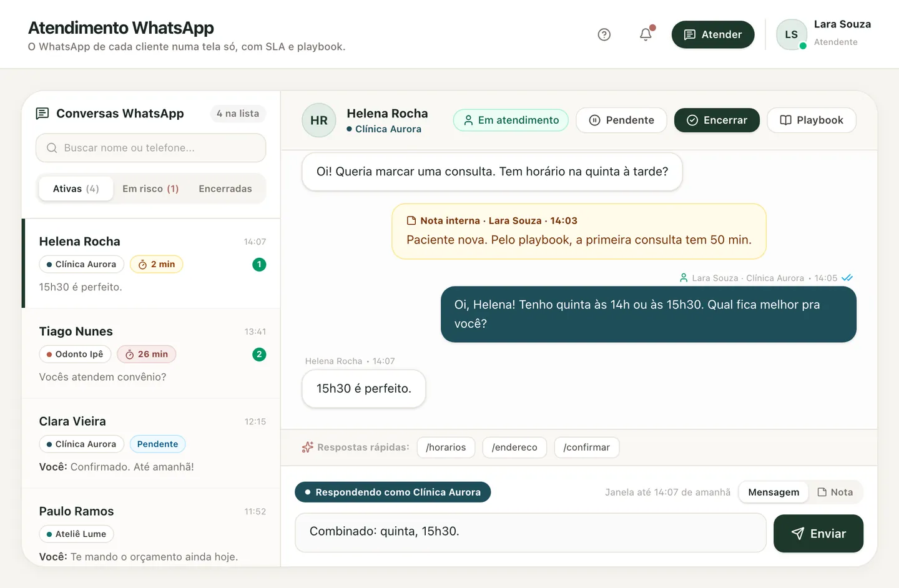Switch to the Encerradas tab

tap(225, 189)
